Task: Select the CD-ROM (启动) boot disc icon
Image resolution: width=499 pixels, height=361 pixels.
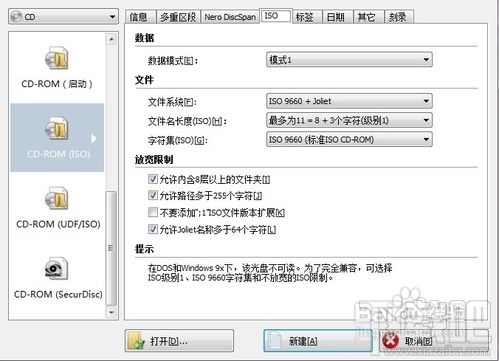Action: pyautogui.click(x=57, y=58)
